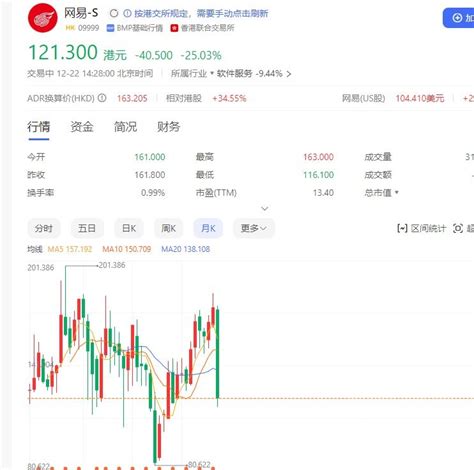
Task: Click the 香港联合交易所 red flag icon
Action: [x=174, y=28]
